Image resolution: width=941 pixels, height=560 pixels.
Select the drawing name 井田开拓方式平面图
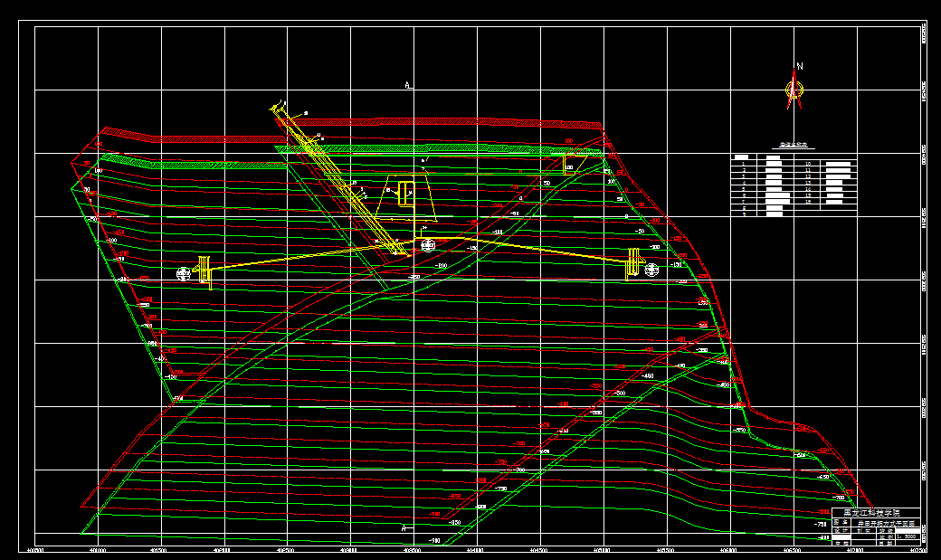pos(889,523)
